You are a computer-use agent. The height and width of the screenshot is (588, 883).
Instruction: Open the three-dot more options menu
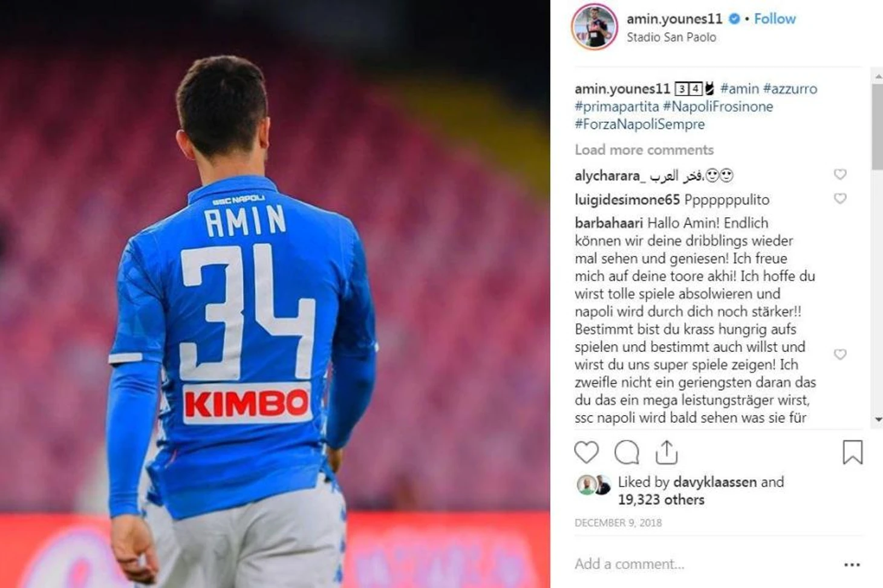click(x=852, y=564)
